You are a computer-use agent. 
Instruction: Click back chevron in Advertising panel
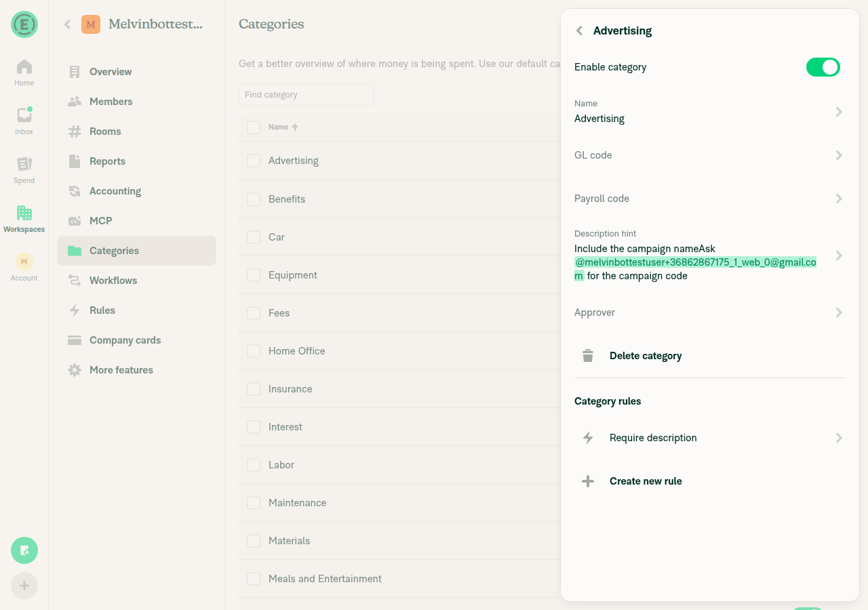pos(579,30)
